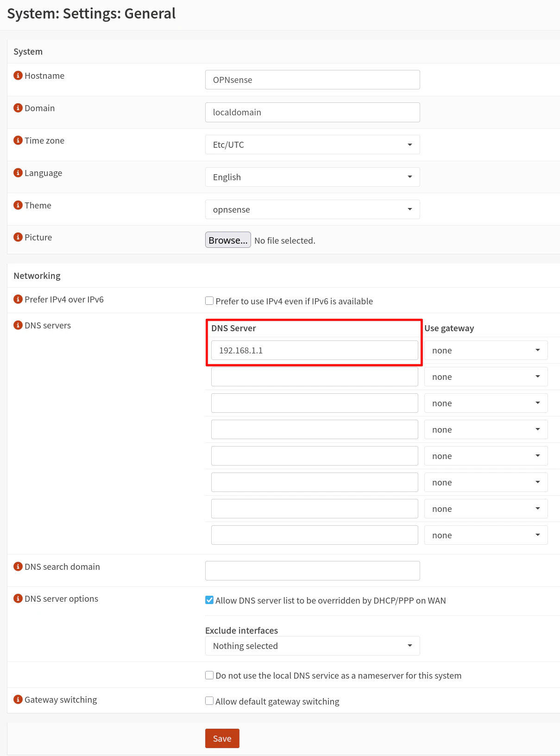Click the Hostname info icon

point(18,76)
